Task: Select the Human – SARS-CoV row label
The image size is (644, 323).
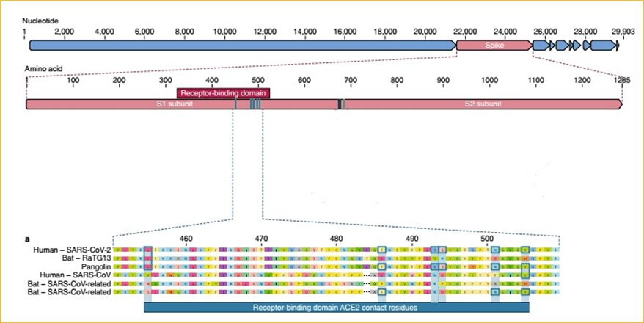Action: (x=78, y=275)
